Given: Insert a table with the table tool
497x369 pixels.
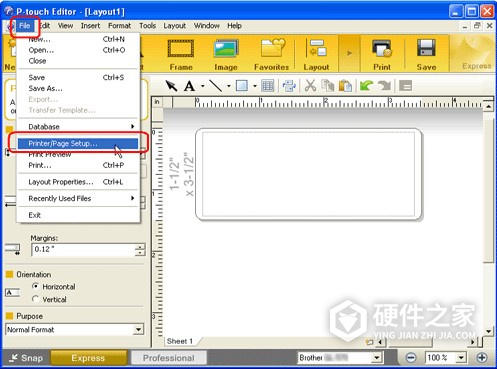Looking at the screenshot, I should pos(268,86).
